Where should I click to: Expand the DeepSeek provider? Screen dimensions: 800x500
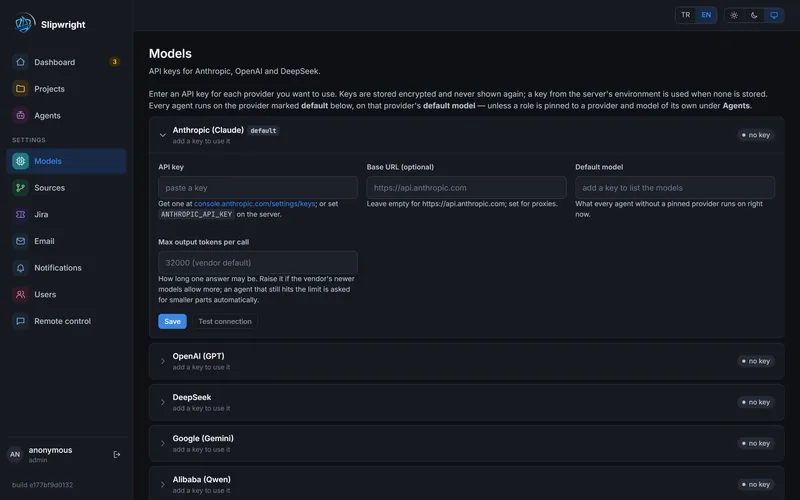point(163,402)
